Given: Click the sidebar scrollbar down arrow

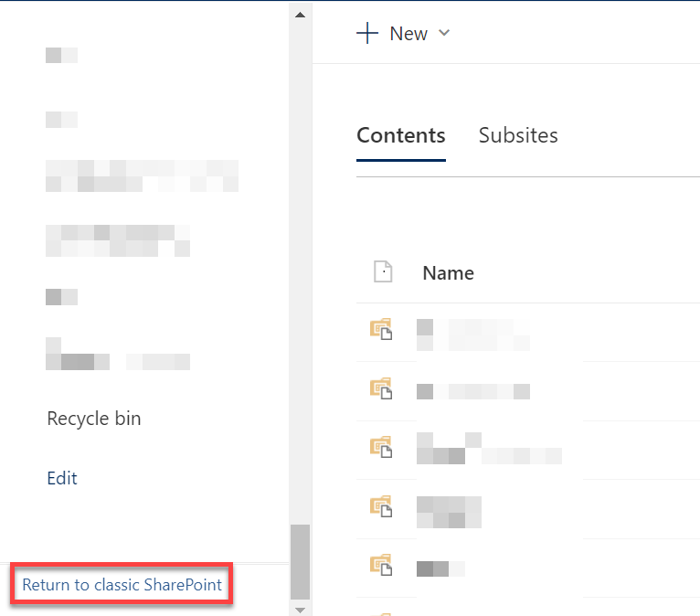Looking at the screenshot, I should (x=300, y=609).
